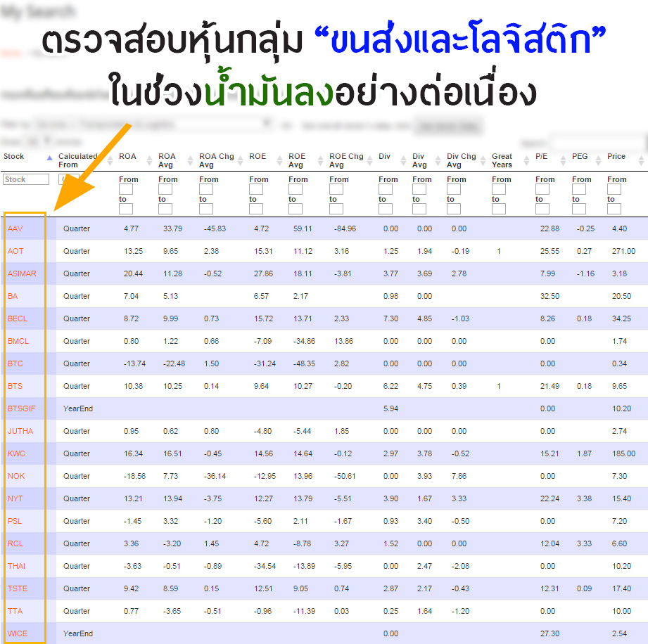Click the Great Years From filter box
This screenshot has height=644, width=648.
coord(499,189)
